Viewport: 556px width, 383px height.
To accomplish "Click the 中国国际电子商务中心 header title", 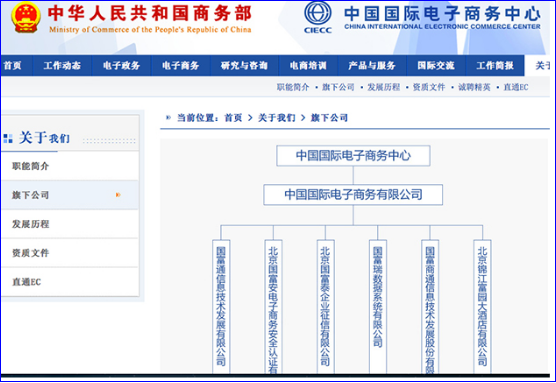I will pos(442,13).
